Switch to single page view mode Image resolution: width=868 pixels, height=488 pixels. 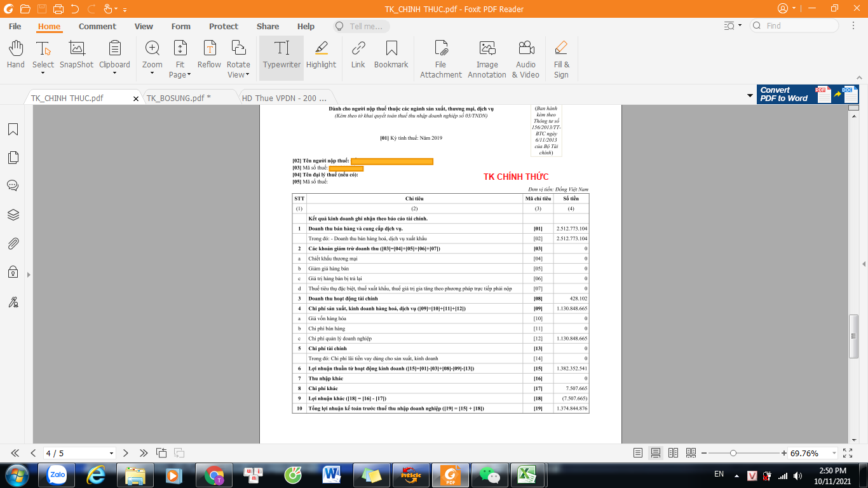(638, 453)
